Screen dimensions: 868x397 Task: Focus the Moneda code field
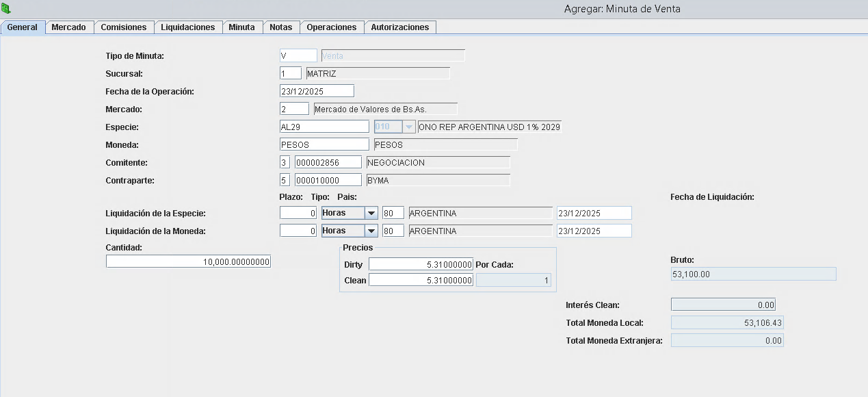click(324, 144)
